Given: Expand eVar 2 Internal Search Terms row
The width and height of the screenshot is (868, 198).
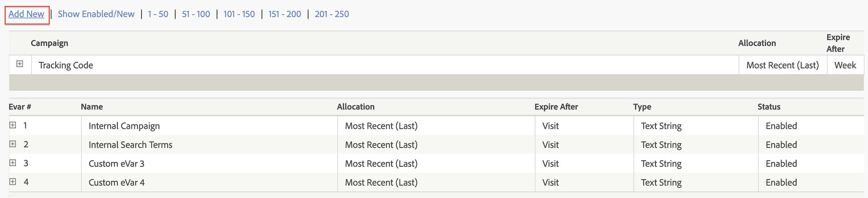Looking at the screenshot, I should tap(13, 144).
